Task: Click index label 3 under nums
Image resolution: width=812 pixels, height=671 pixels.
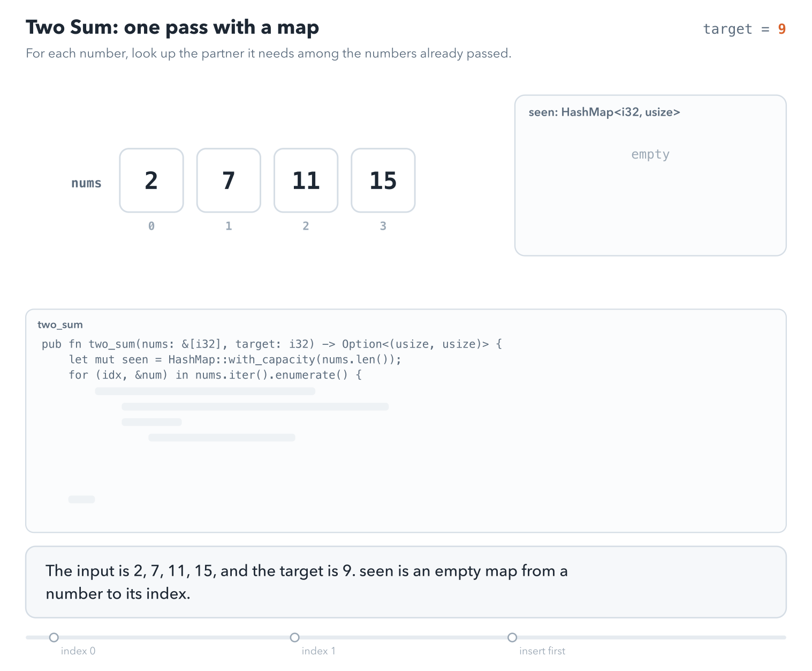Action: click(x=383, y=226)
